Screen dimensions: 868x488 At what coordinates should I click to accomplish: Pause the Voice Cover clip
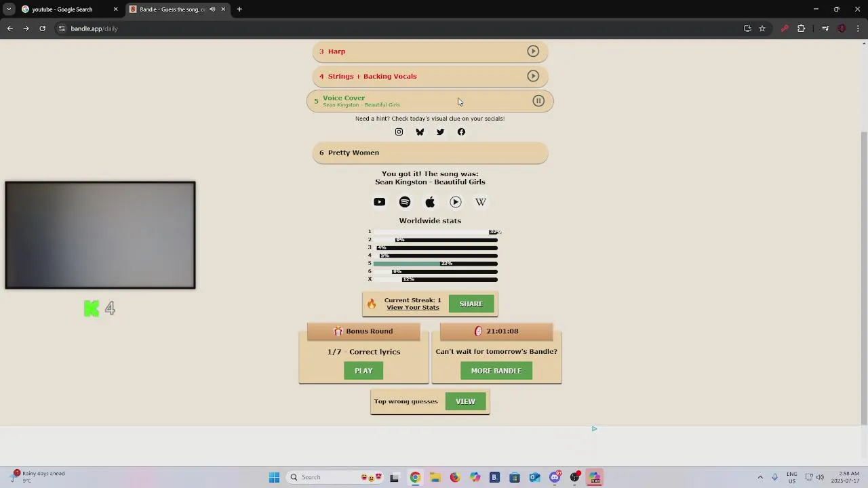(538, 101)
